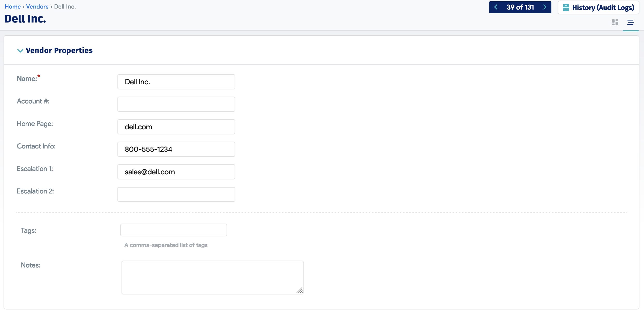
Task: Click inside the Notes text area
Action: (x=212, y=277)
